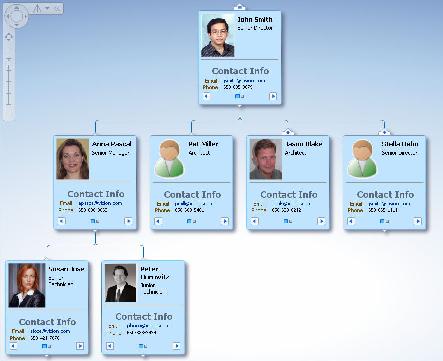Screen dimensions: 443x361
Task: Show previous page on Pat Miller's card
Action: pos(158,221)
